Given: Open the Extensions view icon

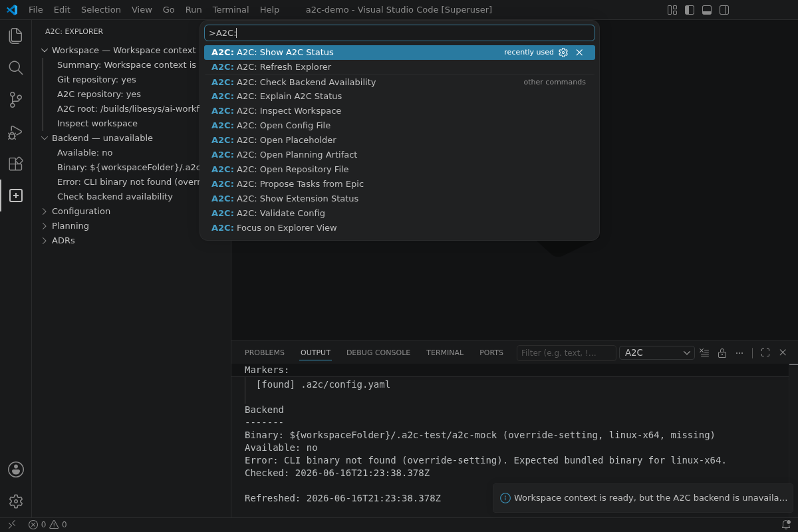Looking at the screenshot, I should click(15, 164).
